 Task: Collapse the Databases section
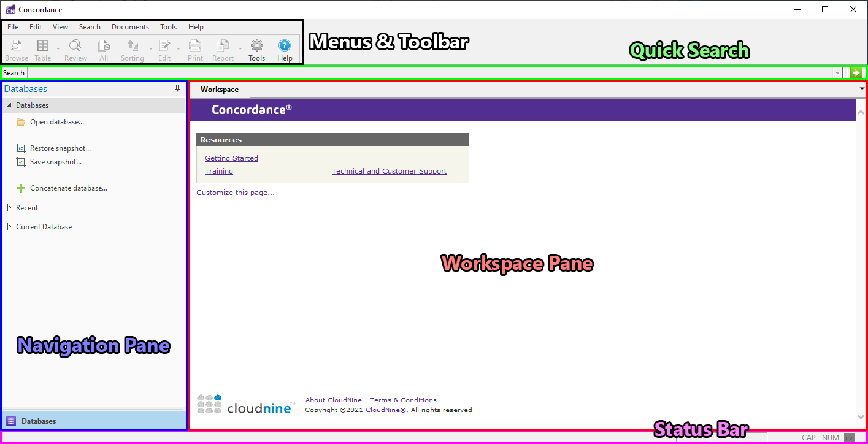click(x=9, y=105)
